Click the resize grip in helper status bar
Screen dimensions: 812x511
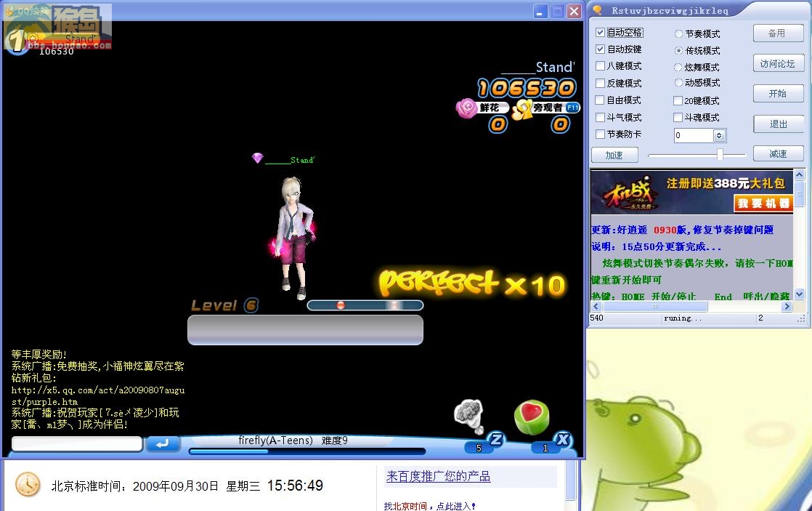coord(802,318)
